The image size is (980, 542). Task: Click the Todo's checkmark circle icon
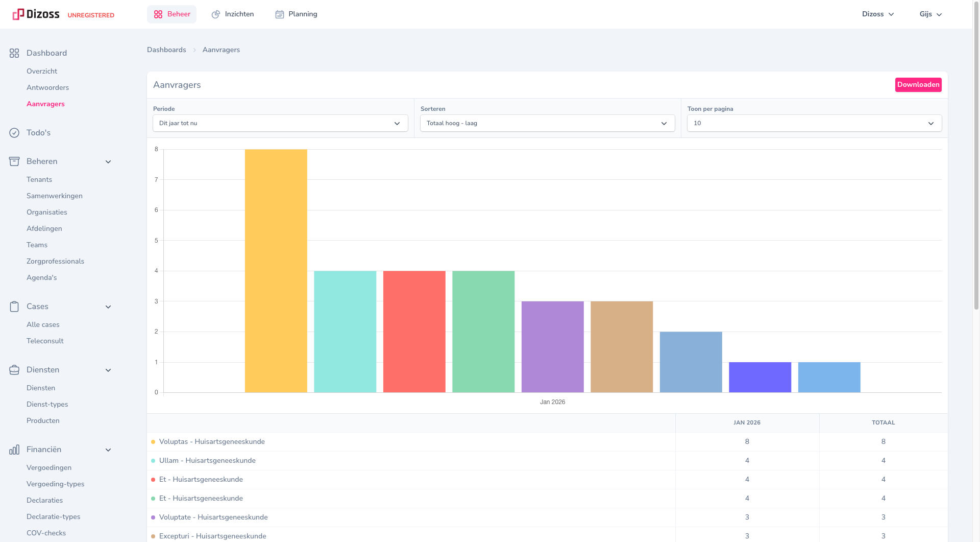tap(14, 133)
